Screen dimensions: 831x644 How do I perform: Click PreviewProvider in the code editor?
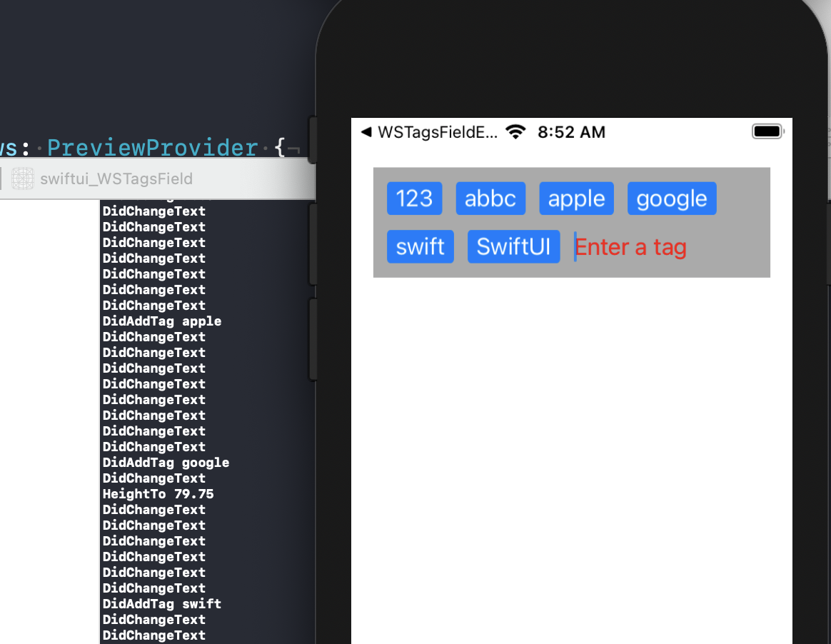coord(153,147)
